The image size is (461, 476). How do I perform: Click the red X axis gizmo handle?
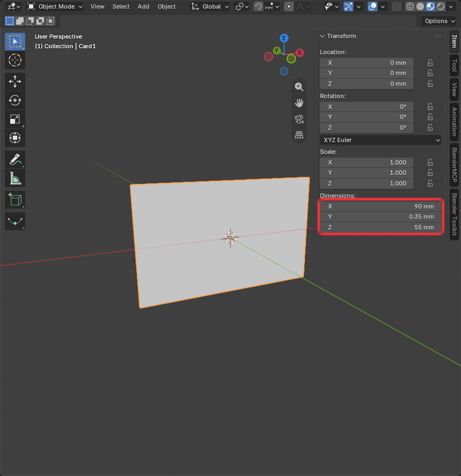click(300, 53)
